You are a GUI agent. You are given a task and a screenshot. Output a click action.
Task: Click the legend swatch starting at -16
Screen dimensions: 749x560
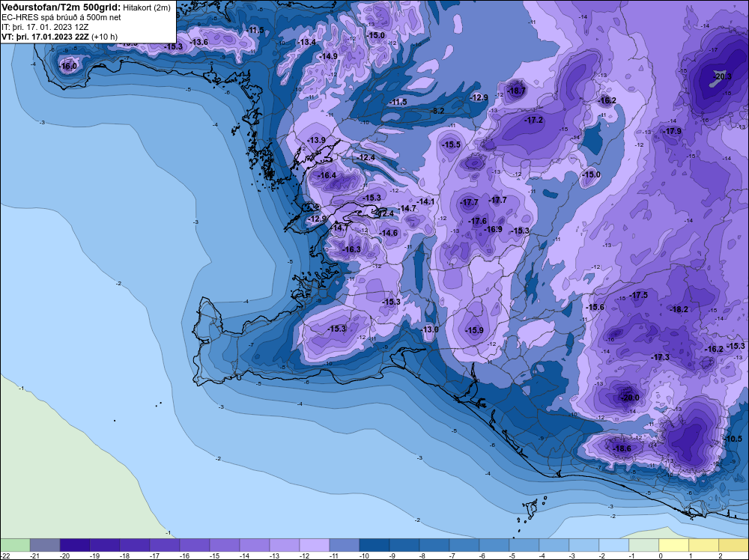pyautogui.click(x=195, y=545)
